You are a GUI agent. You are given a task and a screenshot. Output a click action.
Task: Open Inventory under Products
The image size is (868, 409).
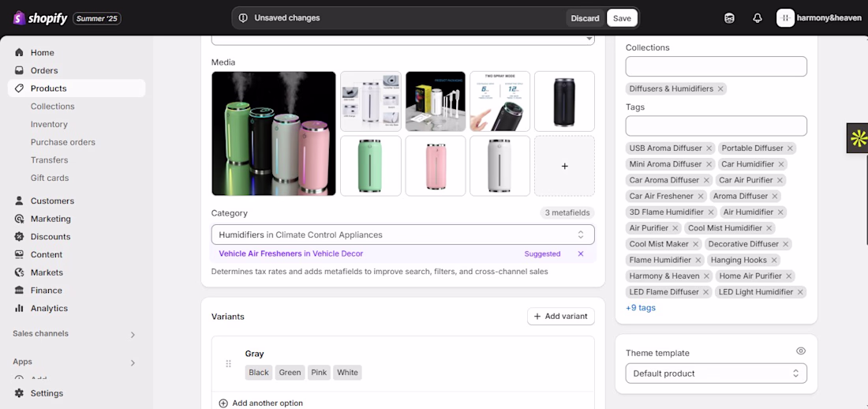pyautogui.click(x=49, y=124)
